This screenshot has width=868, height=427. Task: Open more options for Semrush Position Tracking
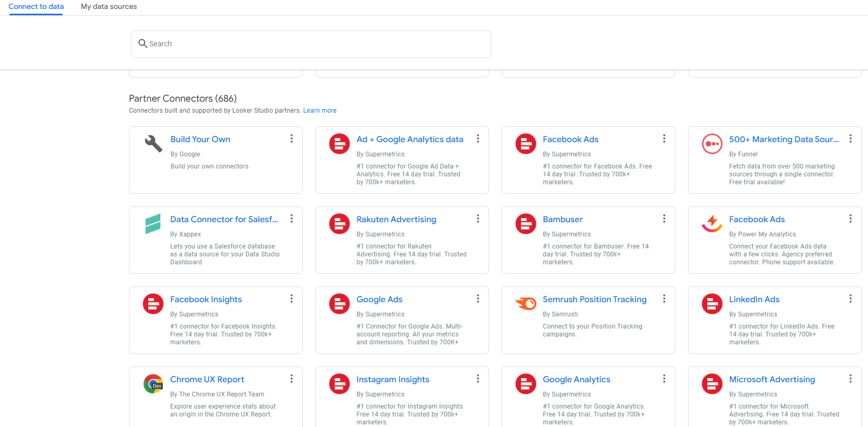point(664,299)
